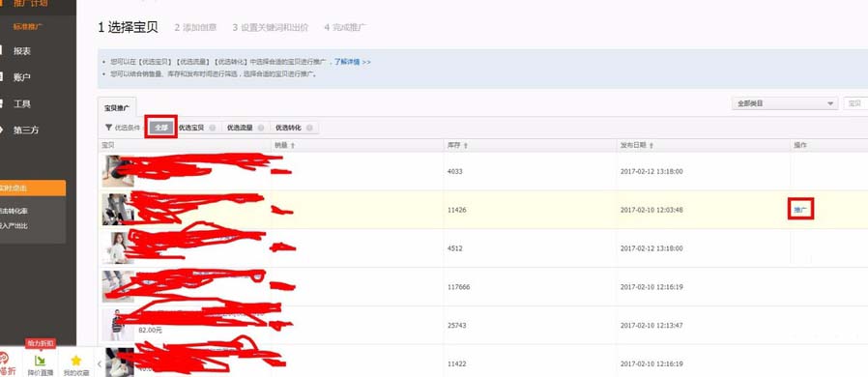Sort by 发布日期 using the arrow
868x377 pixels.
click(651, 146)
